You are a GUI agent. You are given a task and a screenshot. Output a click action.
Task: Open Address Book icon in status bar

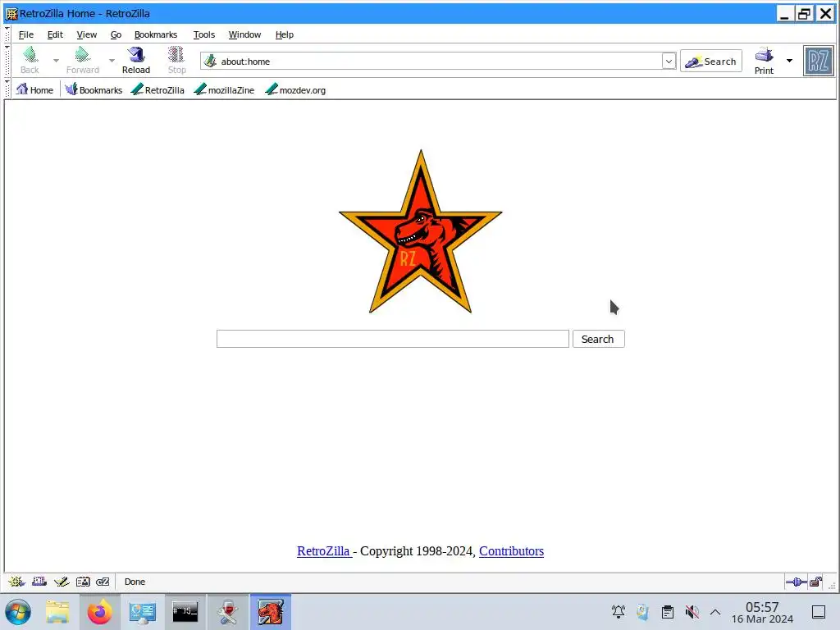click(x=83, y=582)
